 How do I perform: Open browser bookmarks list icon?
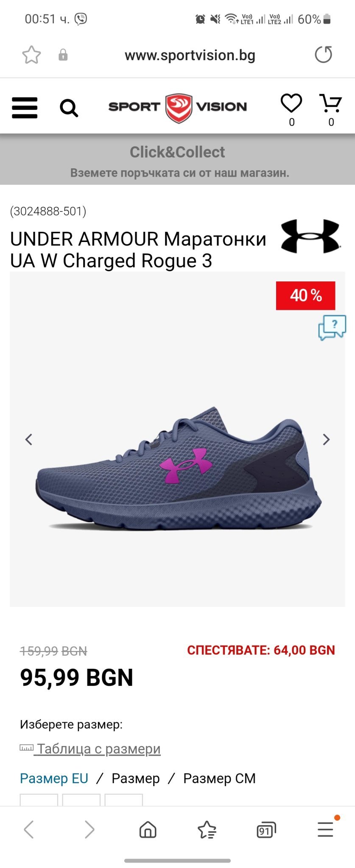tap(207, 829)
